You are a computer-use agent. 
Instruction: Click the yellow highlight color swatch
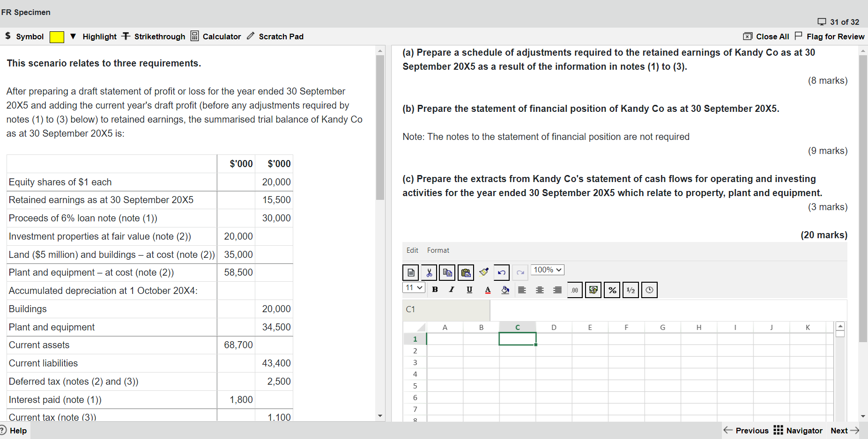click(x=57, y=37)
